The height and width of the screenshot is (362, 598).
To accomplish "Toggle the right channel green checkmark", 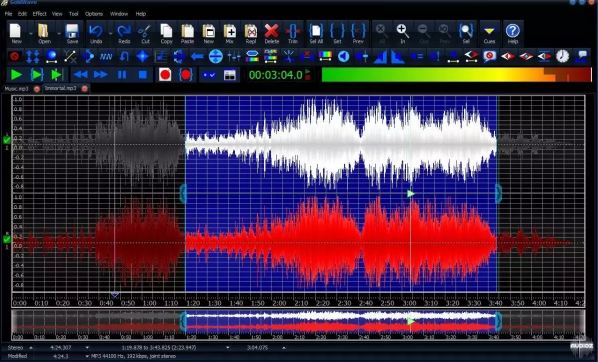I will [6, 240].
